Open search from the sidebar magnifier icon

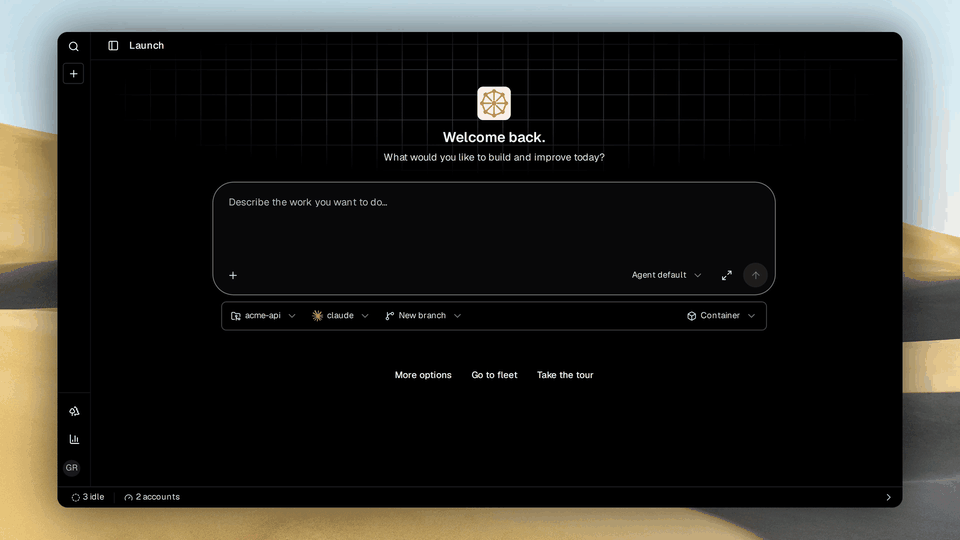click(73, 47)
